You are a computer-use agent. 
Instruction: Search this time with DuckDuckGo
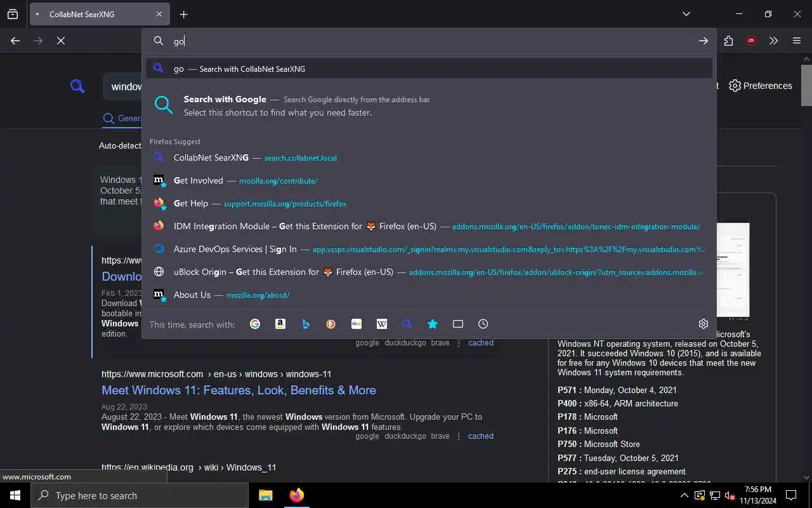pyautogui.click(x=331, y=324)
